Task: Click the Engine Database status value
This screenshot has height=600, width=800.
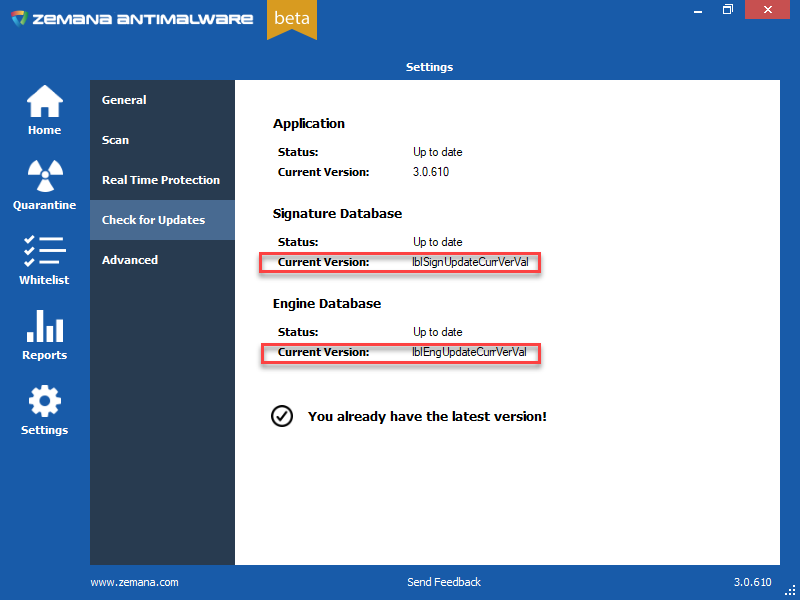Action: 438,332
